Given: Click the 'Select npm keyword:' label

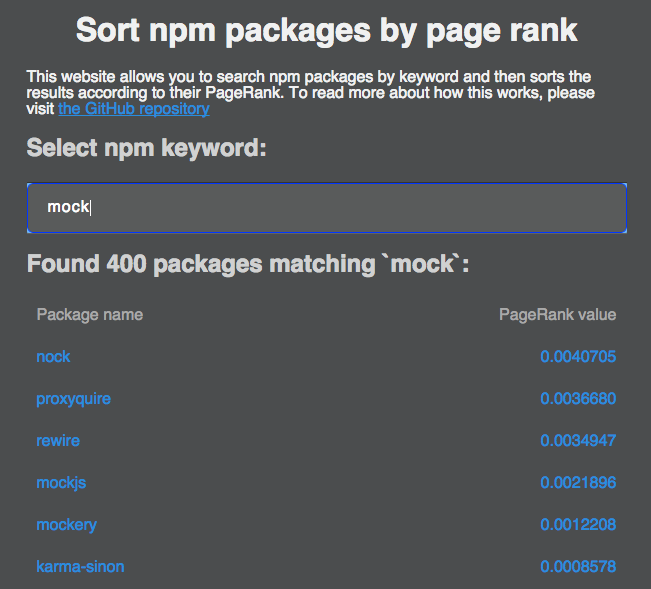Looking at the screenshot, I should [x=146, y=148].
